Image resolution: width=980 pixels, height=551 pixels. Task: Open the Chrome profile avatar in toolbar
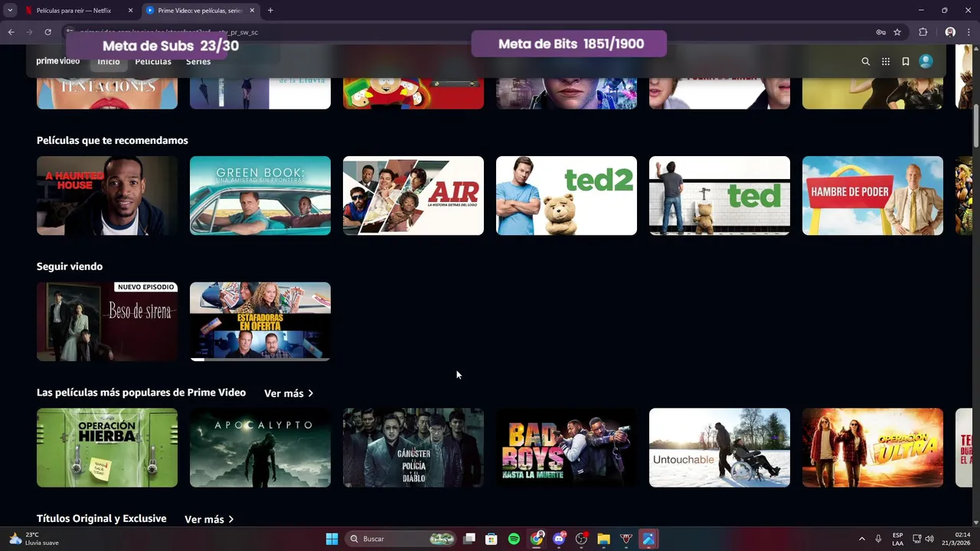(x=950, y=32)
